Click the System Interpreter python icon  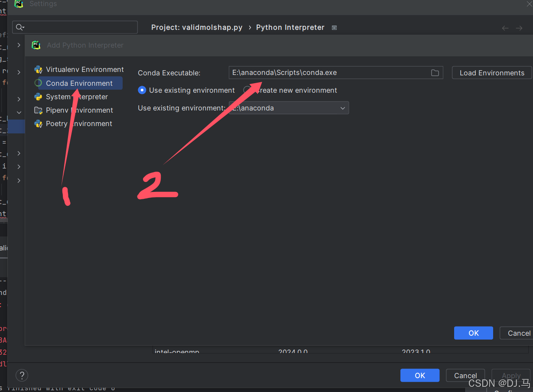pos(38,97)
